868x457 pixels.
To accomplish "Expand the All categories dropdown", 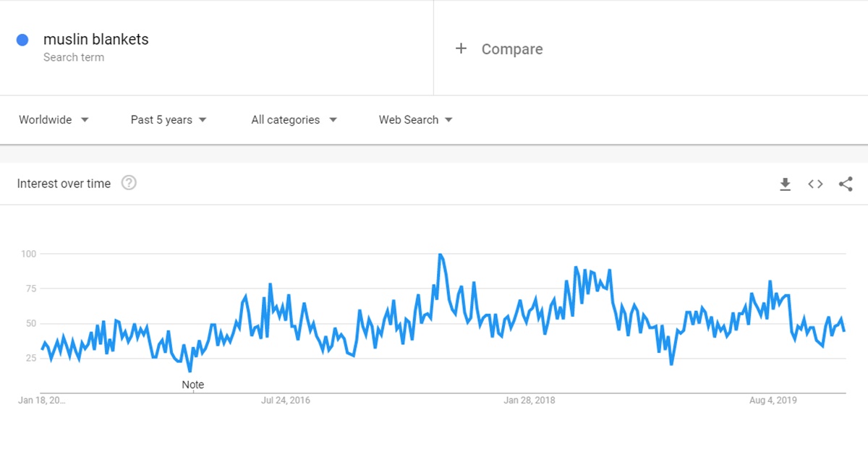I will click(294, 120).
